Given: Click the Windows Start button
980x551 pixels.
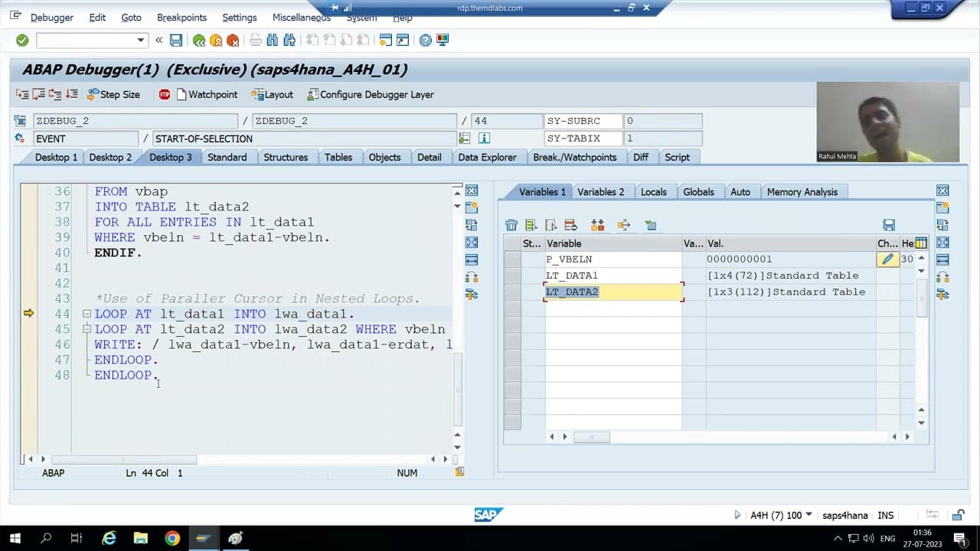Looking at the screenshot, I should (15, 539).
